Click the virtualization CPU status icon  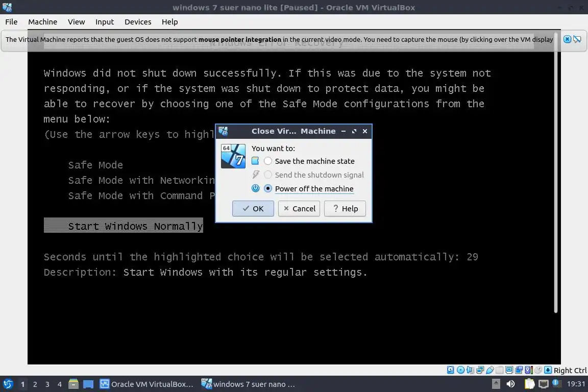(529, 370)
